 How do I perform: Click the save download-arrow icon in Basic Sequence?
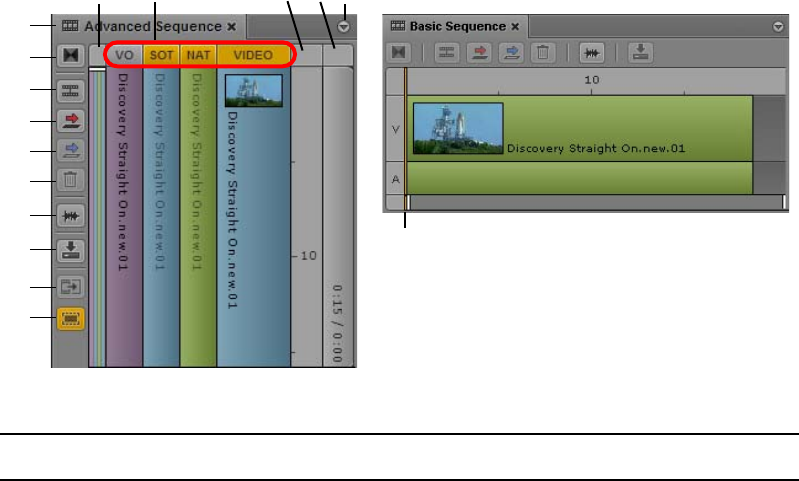coord(641,52)
